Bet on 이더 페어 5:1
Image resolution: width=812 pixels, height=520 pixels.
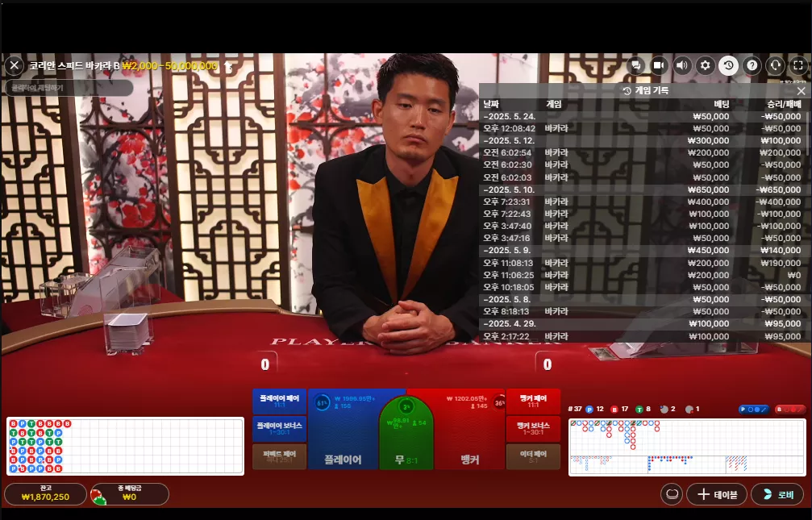(533, 456)
